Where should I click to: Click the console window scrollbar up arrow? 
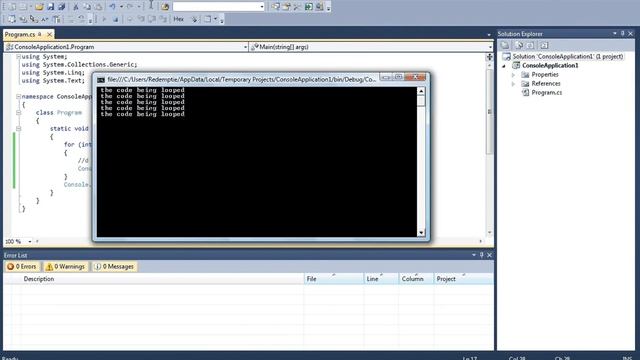tap(421, 91)
